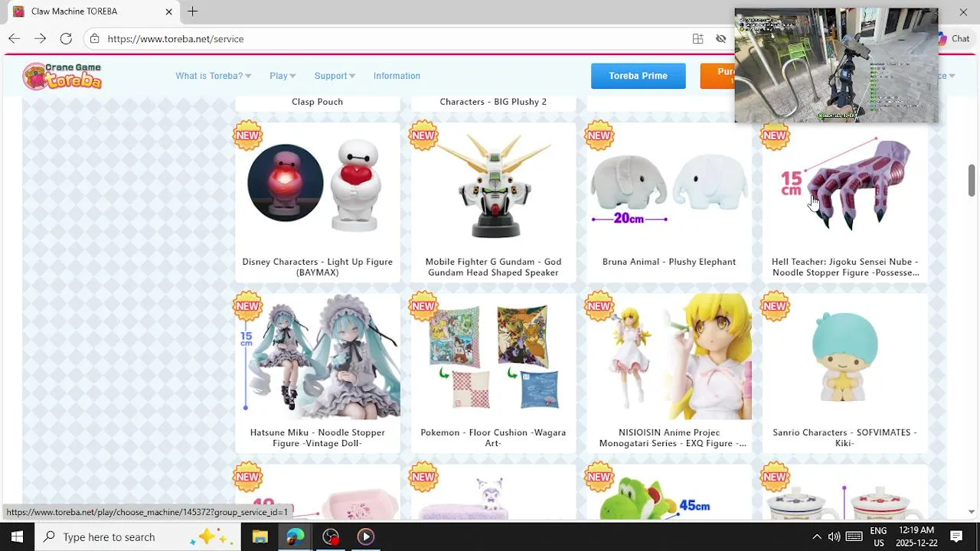Expand the Play menu
Screen dimensions: 980x551
(283, 76)
